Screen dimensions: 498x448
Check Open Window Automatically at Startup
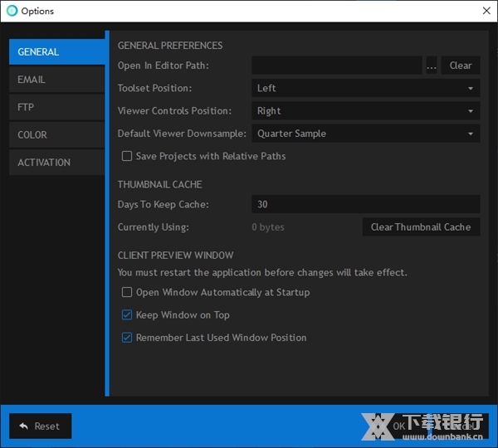coord(127,292)
